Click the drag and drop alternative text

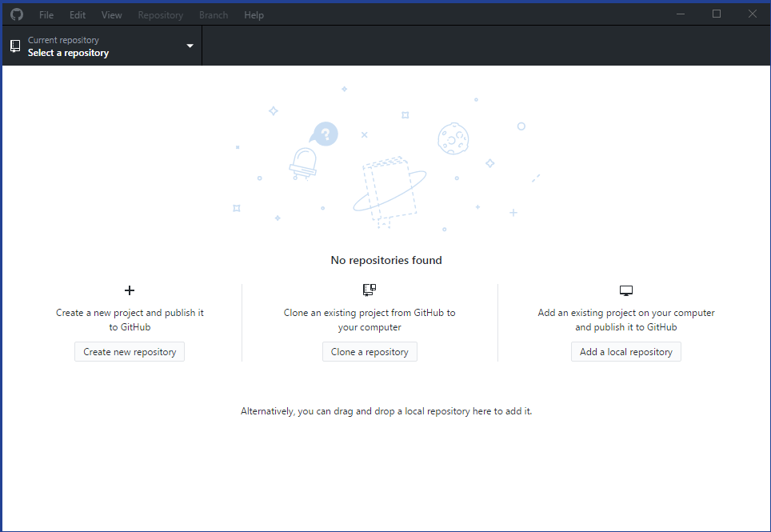pyautogui.click(x=386, y=411)
